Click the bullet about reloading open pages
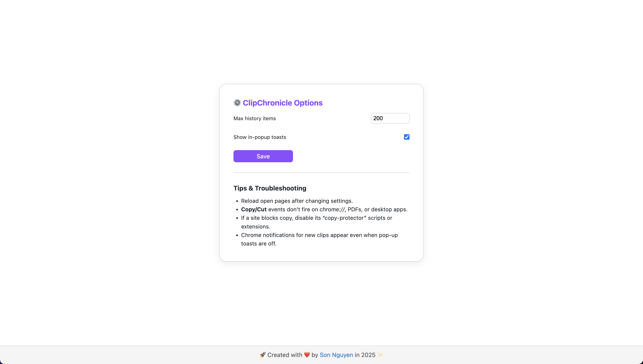 click(x=297, y=201)
